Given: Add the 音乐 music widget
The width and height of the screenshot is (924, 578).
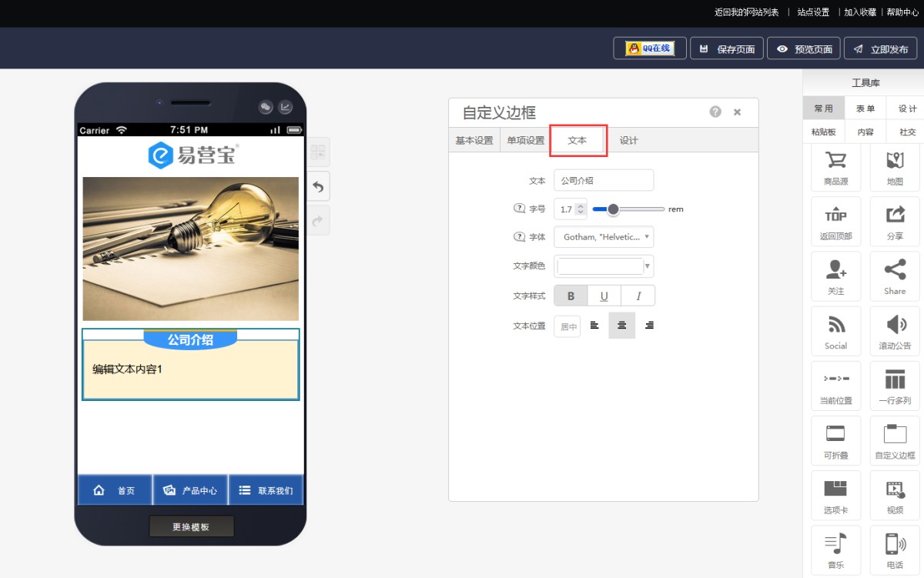Looking at the screenshot, I should 835,550.
